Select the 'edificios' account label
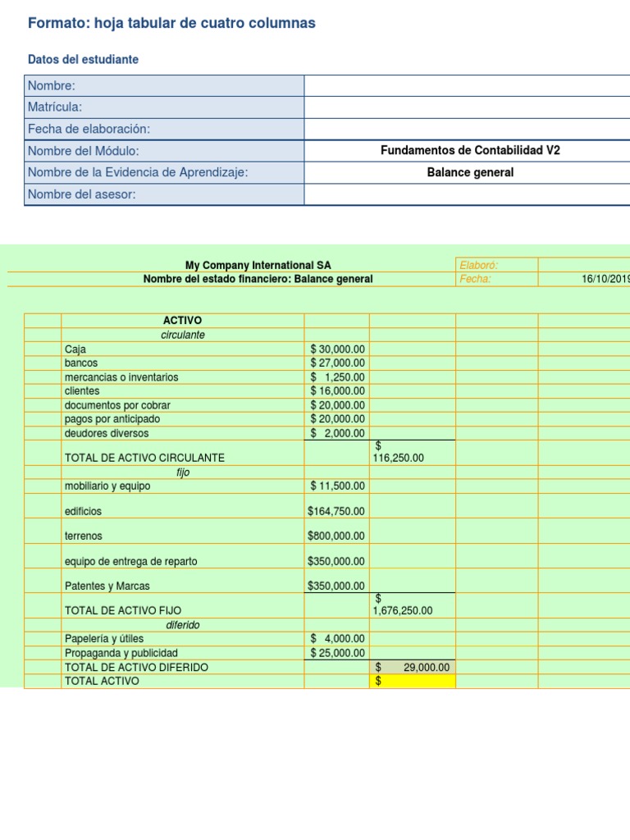The width and height of the screenshot is (630, 840). pyautogui.click(x=183, y=505)
